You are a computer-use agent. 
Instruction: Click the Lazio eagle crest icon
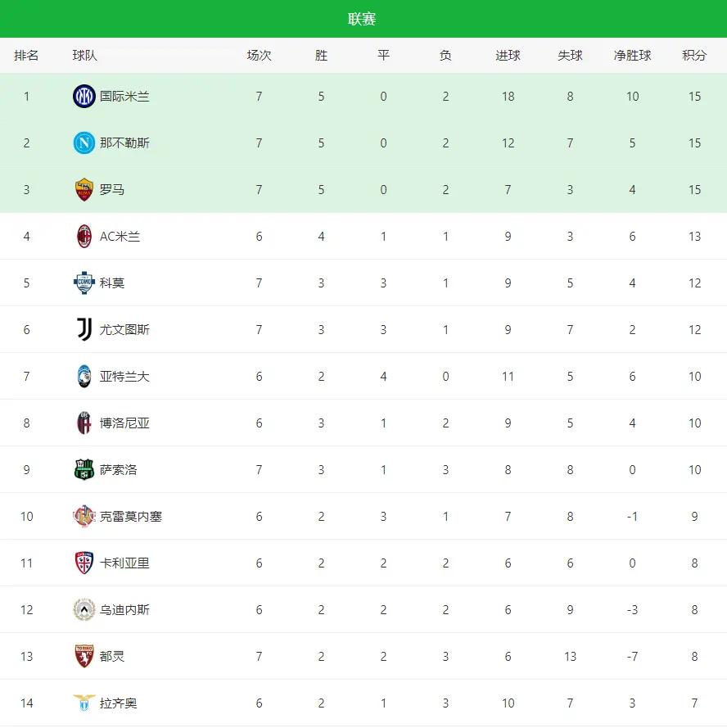84,703
